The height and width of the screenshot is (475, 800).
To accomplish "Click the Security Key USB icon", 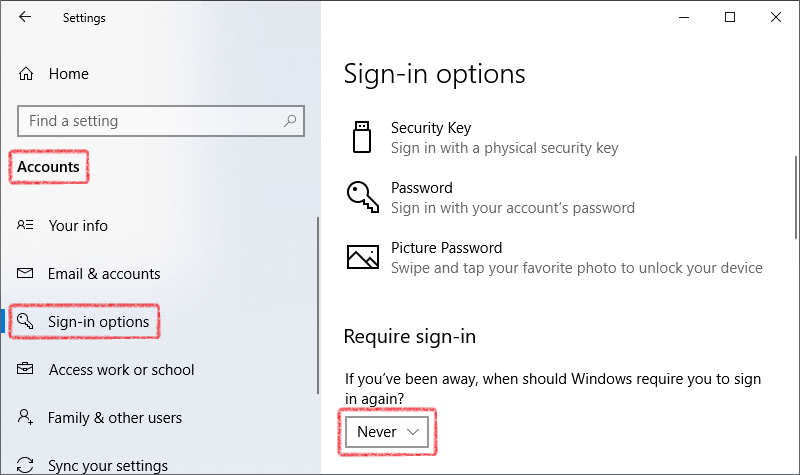I will pos(362,137).
